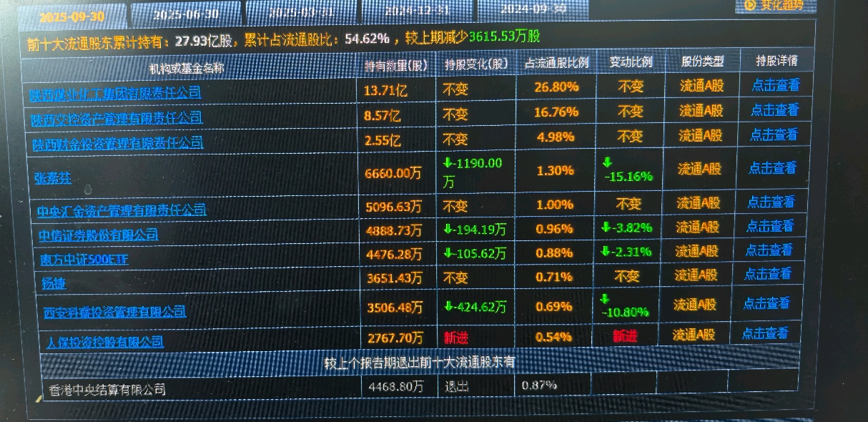868x422 pixels.
Task: Click 点击查看 in 中央汇金资产管理 row
Action: point(771,202)
